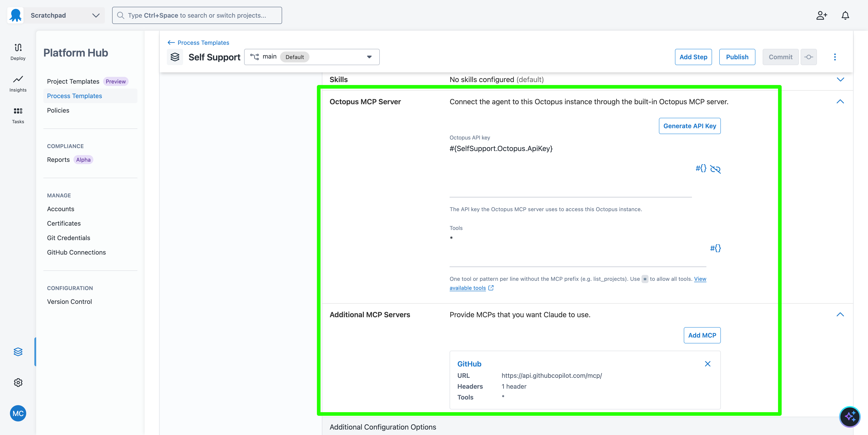Viewport: 868px width, 435px height.
Task: Click the commit options icon beside Commit
Action: (x=809, y=57)
